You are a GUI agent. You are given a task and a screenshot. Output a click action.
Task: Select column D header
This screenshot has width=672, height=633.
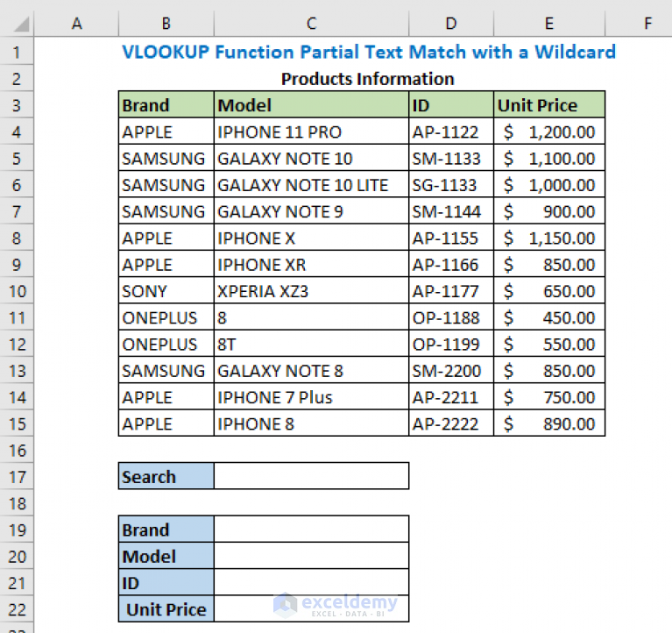tap(451, 23)
